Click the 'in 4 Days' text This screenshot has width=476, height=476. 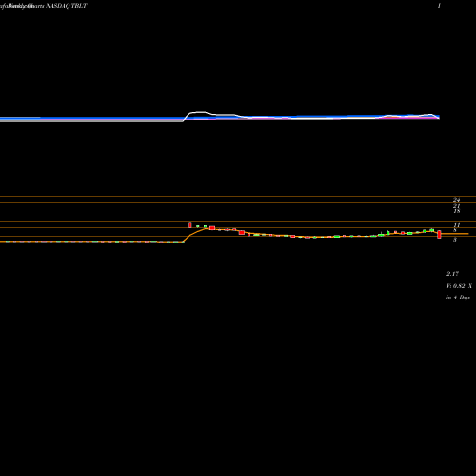pos(458,298)
